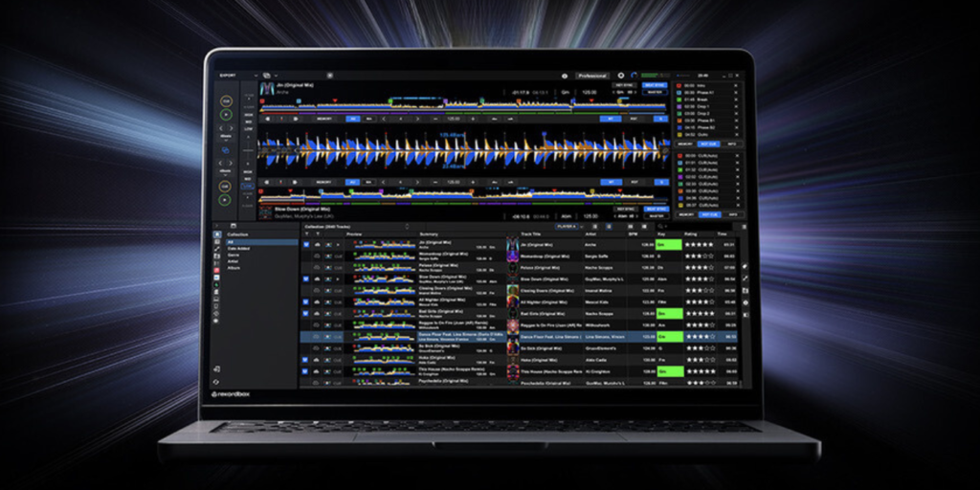Toggle MT master tempo on top deck
The width and height of the screenshot is (980, 490).
coord(611,119)
